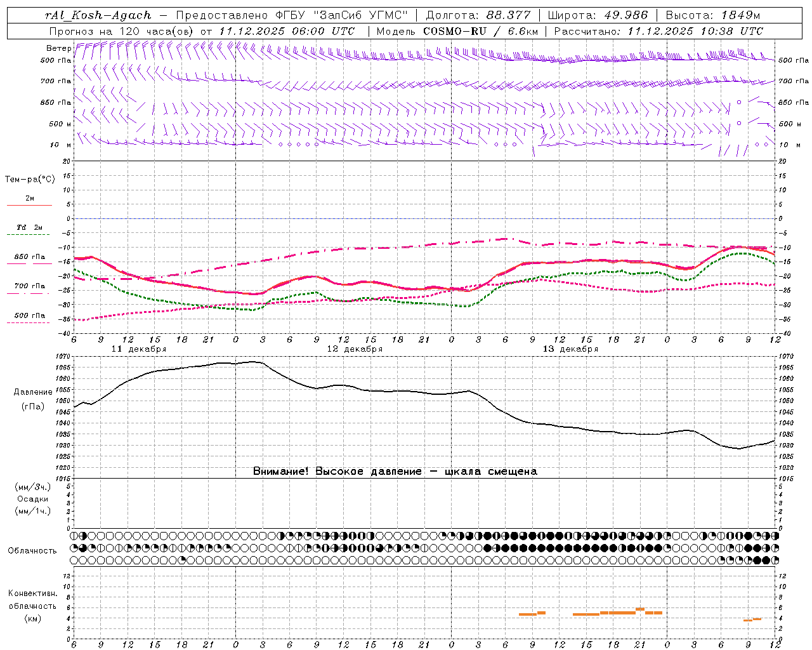Click the Ветер panel label
This screenshot has width=812, height=650.
click(59, 48)
